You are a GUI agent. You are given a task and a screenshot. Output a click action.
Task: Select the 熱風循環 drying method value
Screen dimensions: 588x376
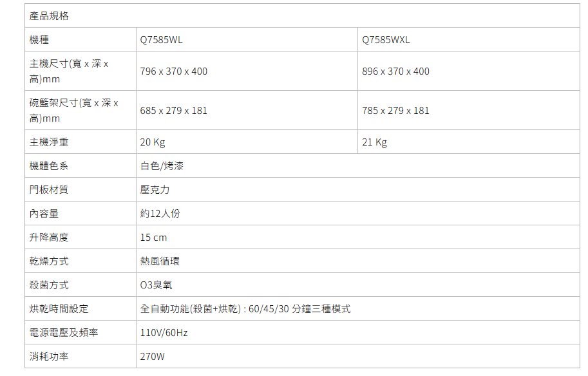[x=160, y=261]
